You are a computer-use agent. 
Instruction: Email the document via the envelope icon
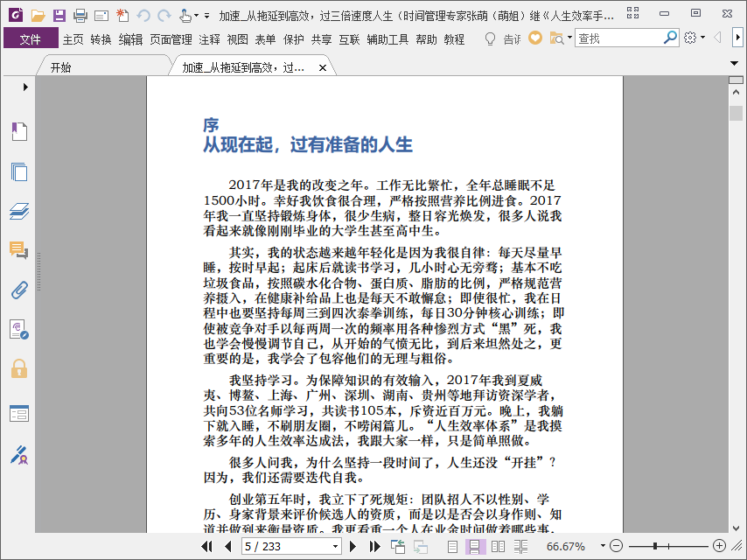101,17
